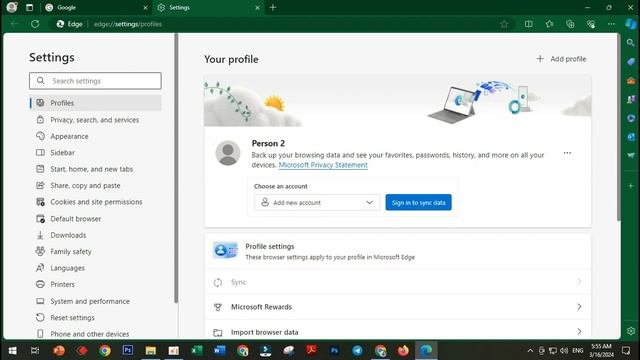Open the profile icon in title bar
640x360 pixels.
click(12, 7)
